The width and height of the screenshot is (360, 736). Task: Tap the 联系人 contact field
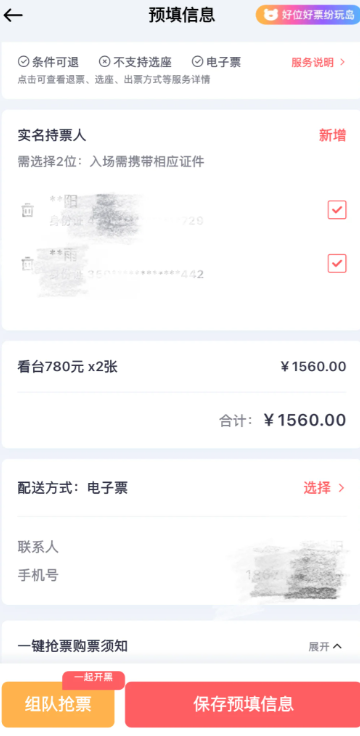[180, 547]
